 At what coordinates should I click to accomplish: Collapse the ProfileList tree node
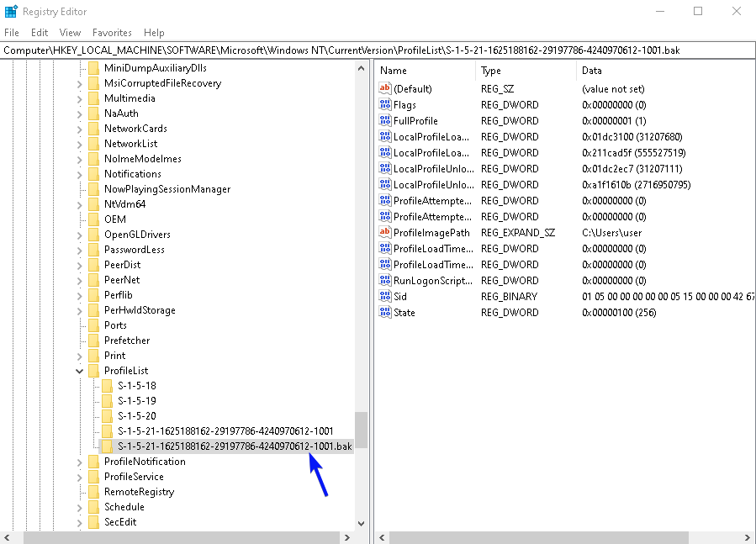[x=80, y=371]
